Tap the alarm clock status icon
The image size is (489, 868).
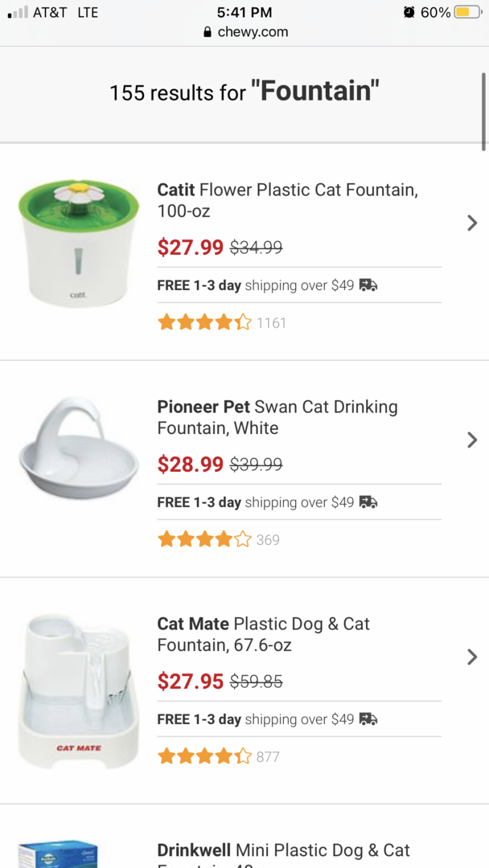[409, 12]
